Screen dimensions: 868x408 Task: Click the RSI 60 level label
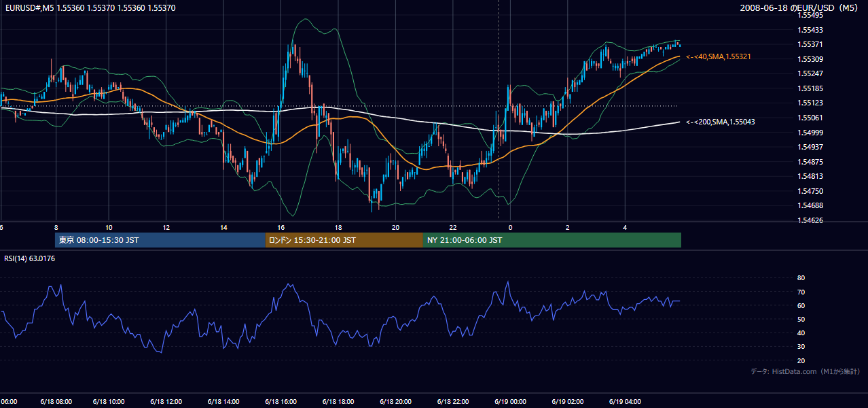click(x=801, y=305)
